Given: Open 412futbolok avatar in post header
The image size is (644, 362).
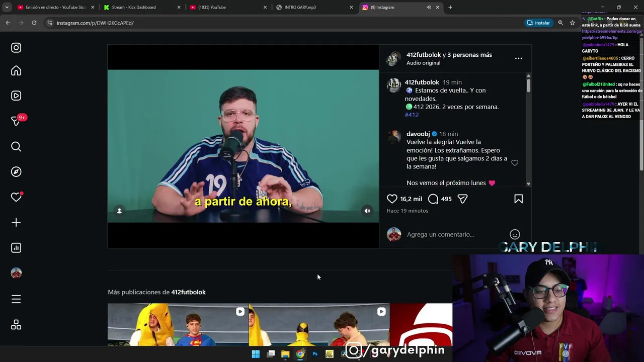Looking at the screenshot, I should coord(393,59).
